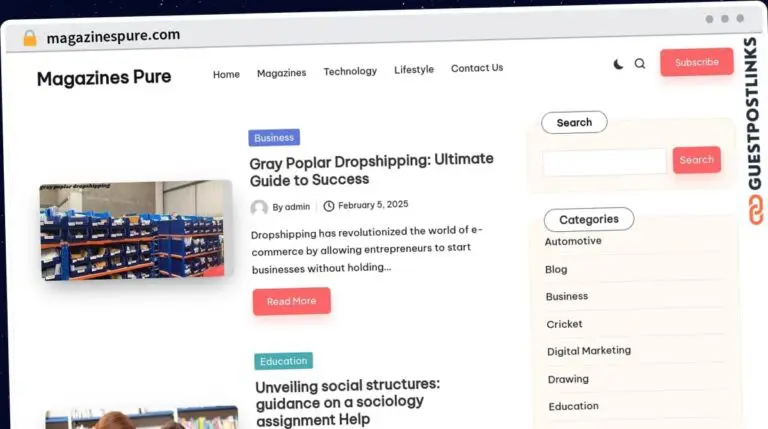Focus the sidebar search input field
This screenshot has width=768, height=429.
604,162
